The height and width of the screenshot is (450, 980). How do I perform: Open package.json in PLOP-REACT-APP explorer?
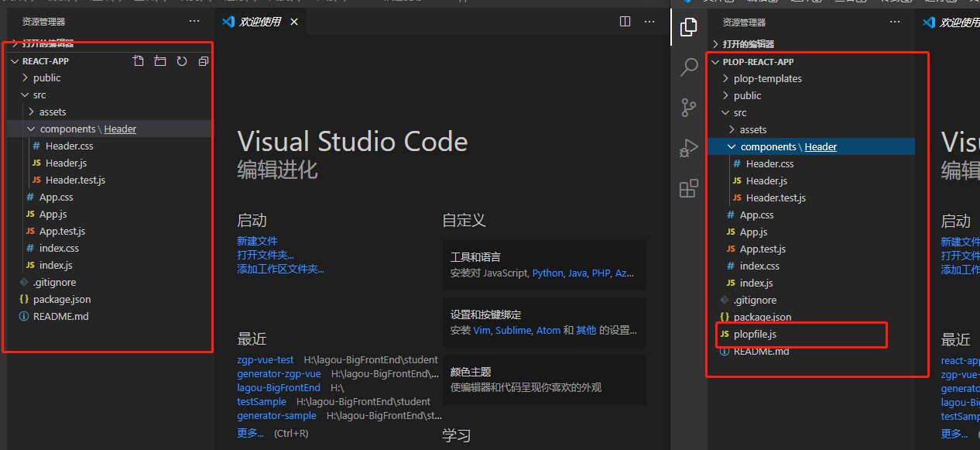[762, 317]
